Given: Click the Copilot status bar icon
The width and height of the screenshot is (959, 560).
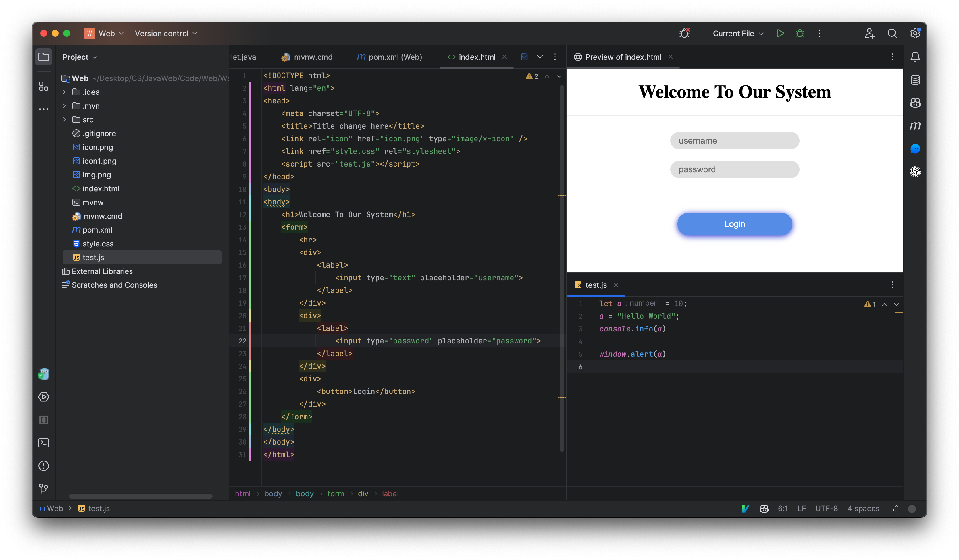Looking at the screenshot, I should (764, 509).
